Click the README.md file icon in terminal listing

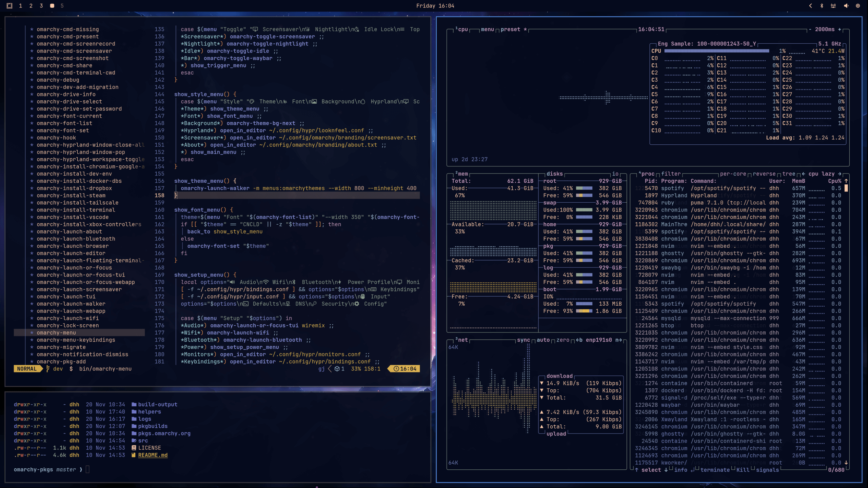coord(134,455)
